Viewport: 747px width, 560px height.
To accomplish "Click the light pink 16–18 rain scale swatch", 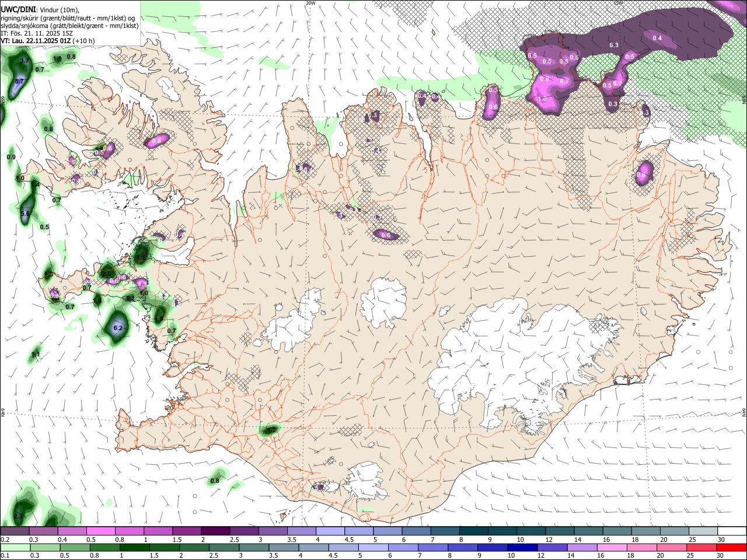I will [x=612, y=547].
